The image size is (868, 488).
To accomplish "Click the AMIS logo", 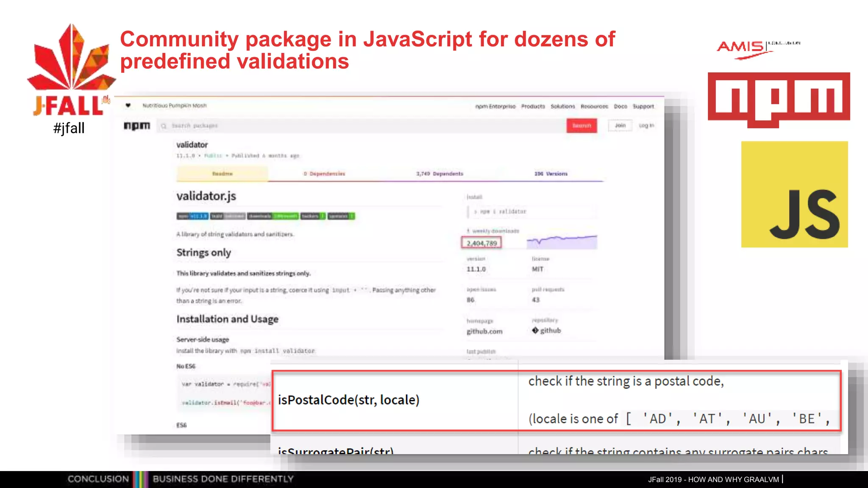I will [759, 50].
